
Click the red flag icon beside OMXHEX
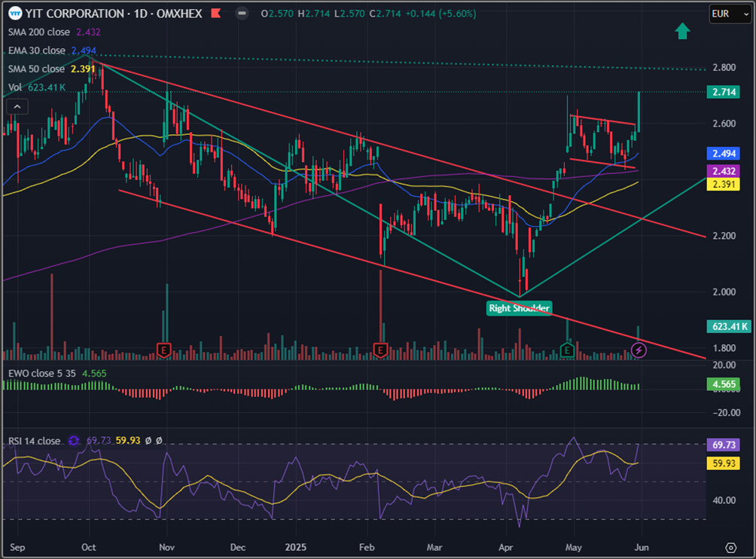[x=215, y=14]
